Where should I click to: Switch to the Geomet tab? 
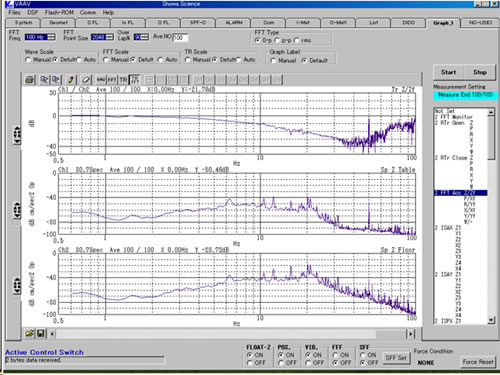coord(58,23)
